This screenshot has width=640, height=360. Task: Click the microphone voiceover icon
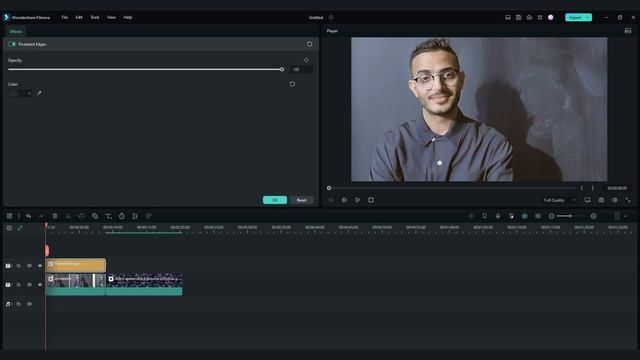tap(498, 216)
